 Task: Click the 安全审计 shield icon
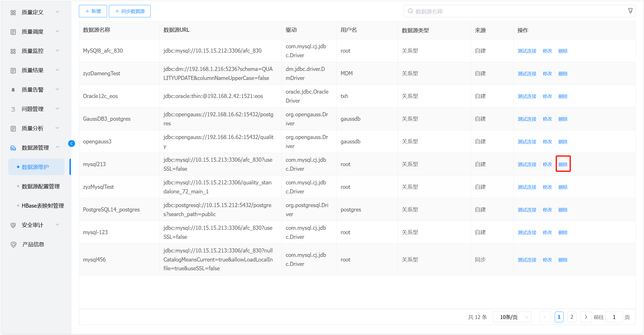13,225
